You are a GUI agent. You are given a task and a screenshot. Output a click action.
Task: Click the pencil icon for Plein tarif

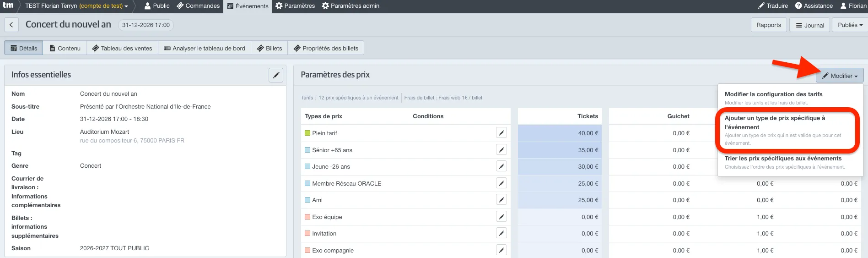tap(501, 133)
